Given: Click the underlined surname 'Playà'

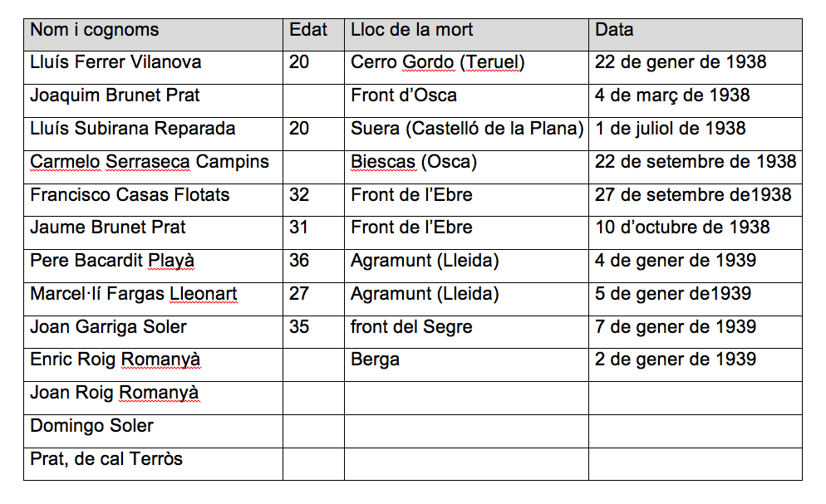Looking at the screenshot, I should pyautogui.click(x=171, y=261).
